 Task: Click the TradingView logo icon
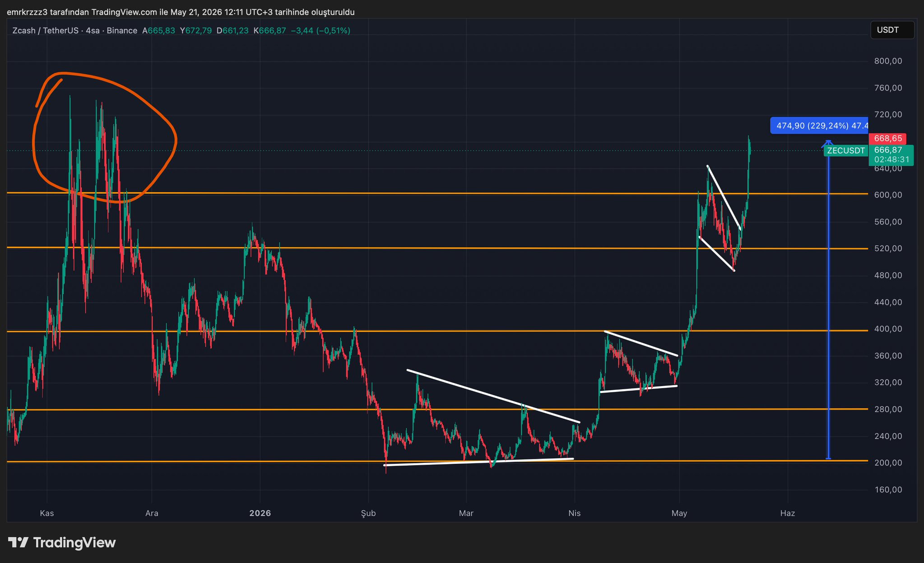point(19,542)
